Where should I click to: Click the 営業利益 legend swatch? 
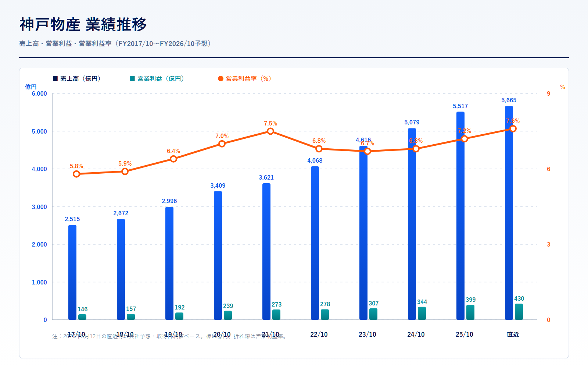click(x=133, y=79)
